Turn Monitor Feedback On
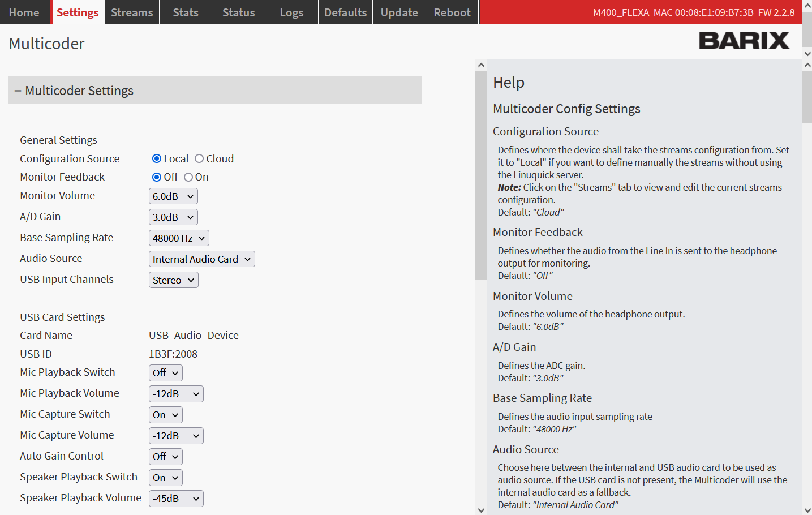812x515 pixels. 188,177
